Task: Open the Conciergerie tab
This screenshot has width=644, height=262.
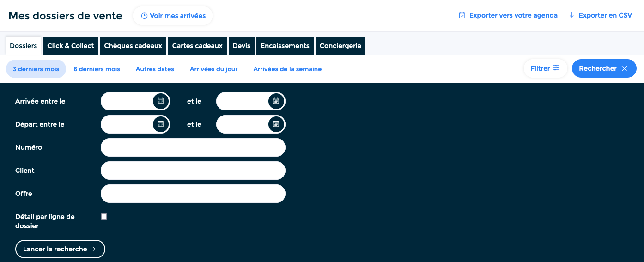Action: point(340,46)
